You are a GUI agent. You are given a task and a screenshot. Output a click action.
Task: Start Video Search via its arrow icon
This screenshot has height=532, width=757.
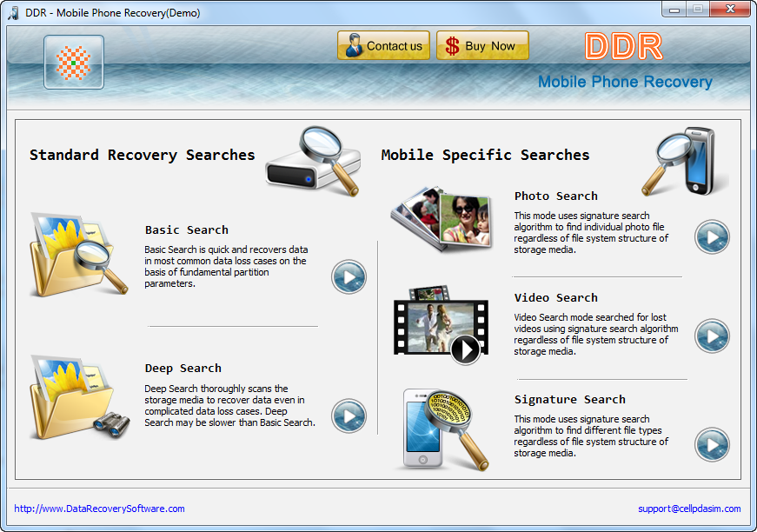(x=712, y=336)
